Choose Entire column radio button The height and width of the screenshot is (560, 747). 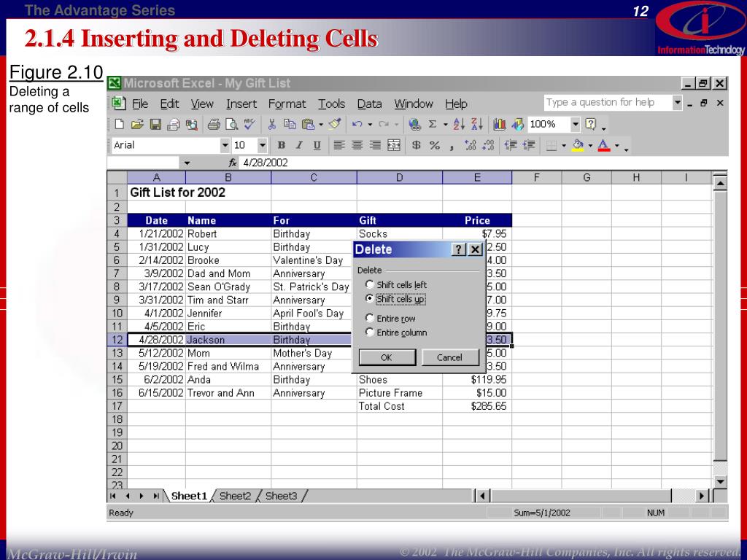[x=369, y=332]
